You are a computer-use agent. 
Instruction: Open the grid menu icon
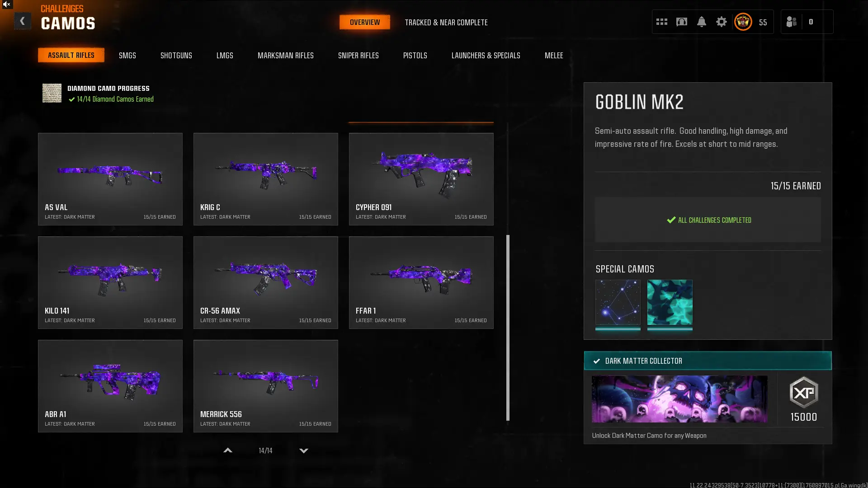661,22
